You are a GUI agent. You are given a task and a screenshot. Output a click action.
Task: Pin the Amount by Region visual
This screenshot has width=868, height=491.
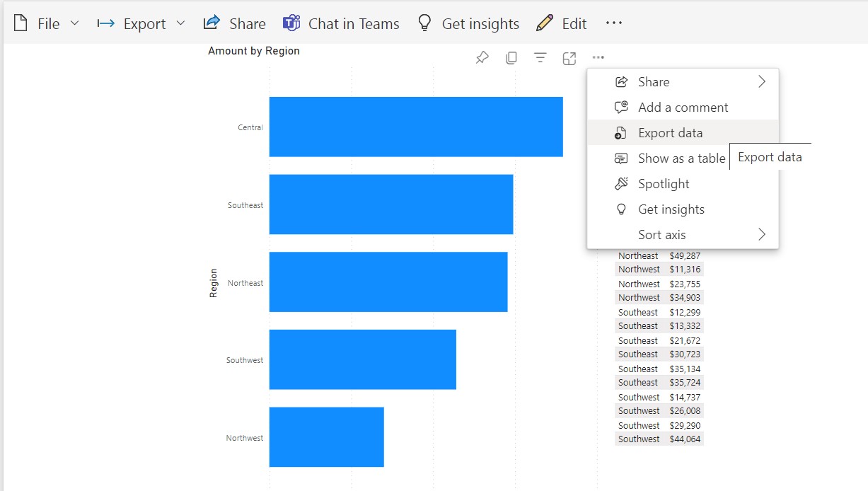(x=482, y=58)
